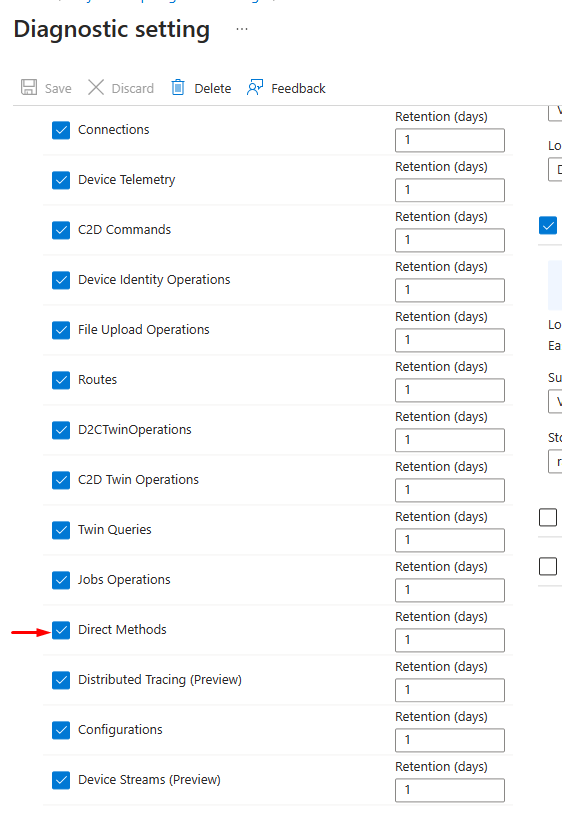The image size is (562, 817).
Task: Disable the Twin Queries checkbox
Action: (x=61, y=530)
